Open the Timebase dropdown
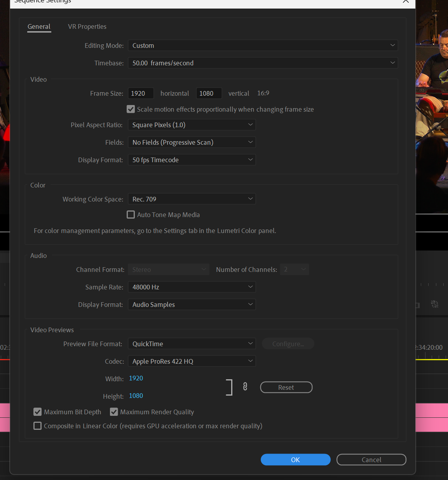 coord(263,63)
